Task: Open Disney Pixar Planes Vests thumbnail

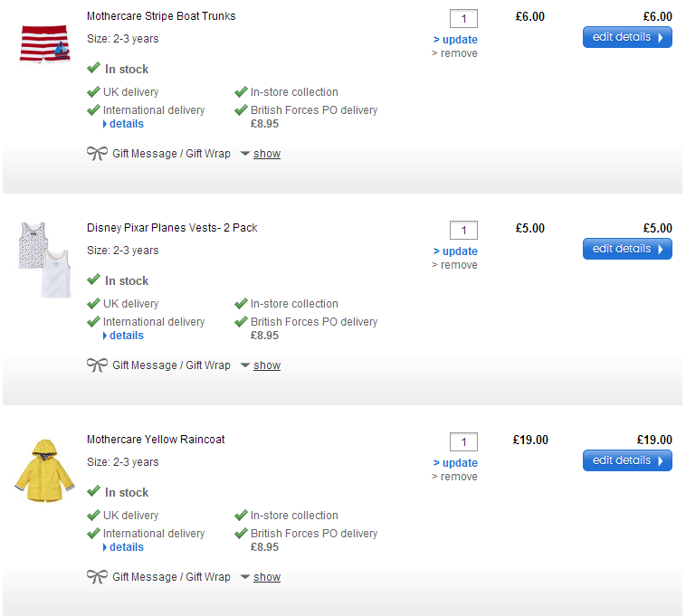Action: click(x=42, y=260)
